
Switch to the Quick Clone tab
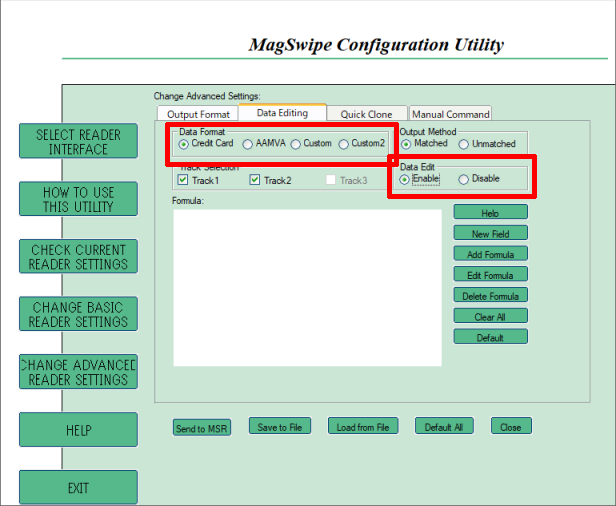(x=366, y=114)
